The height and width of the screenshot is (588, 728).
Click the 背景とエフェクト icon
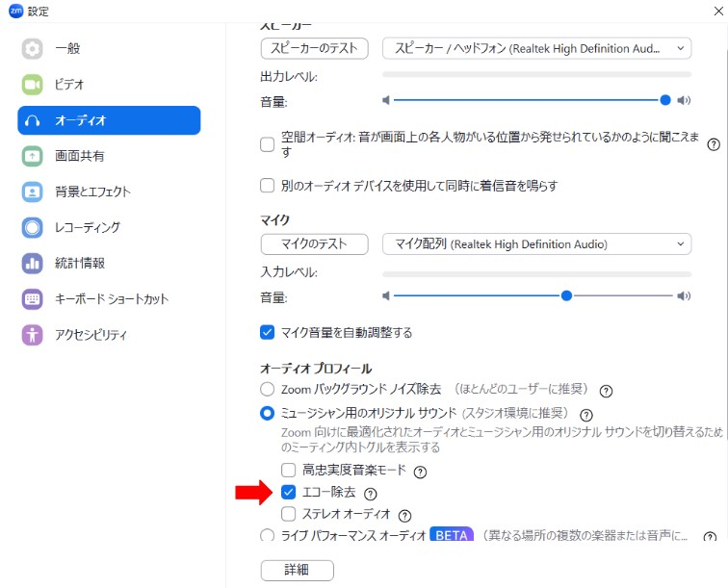pyautogui.click(x=32, y=192)
